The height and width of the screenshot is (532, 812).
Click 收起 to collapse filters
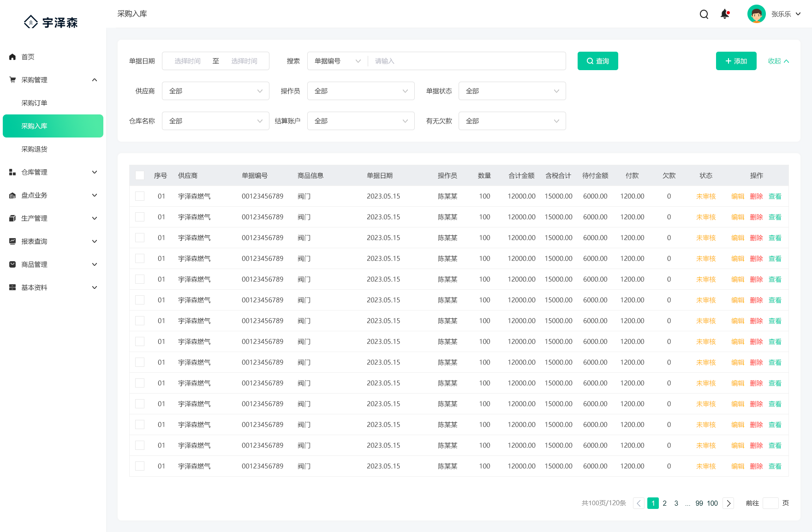[x=778, y=61]
